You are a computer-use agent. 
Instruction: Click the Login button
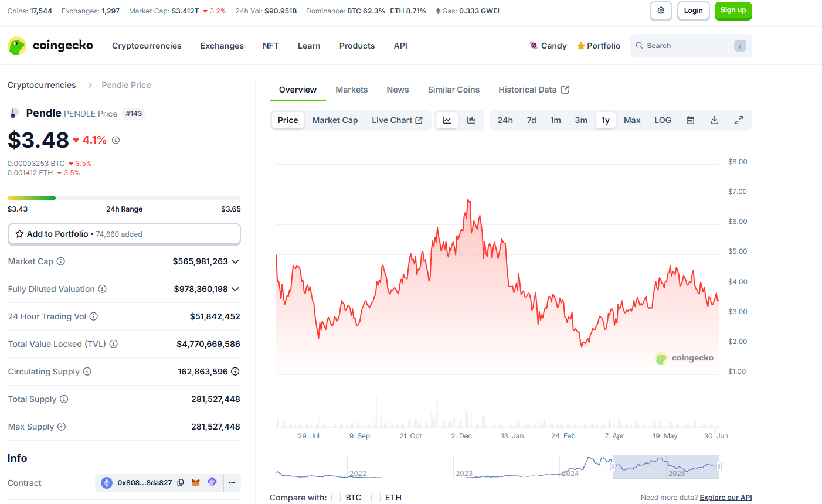693,11
